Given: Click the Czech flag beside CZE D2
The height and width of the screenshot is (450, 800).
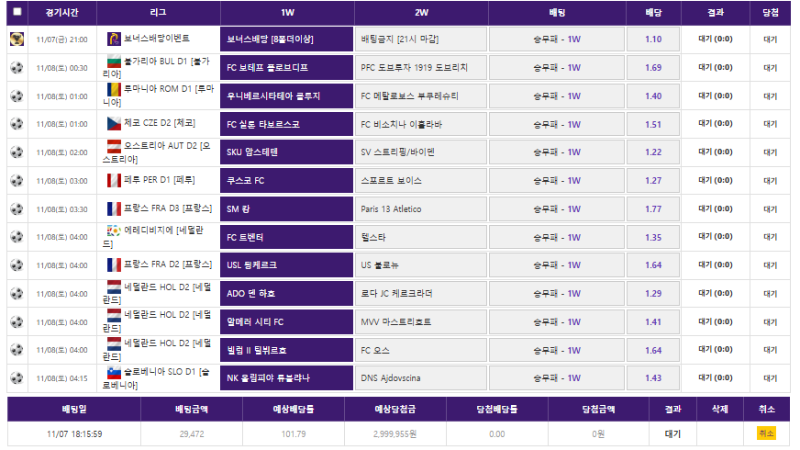Looking at the screenshot, I should coord(114,124).
